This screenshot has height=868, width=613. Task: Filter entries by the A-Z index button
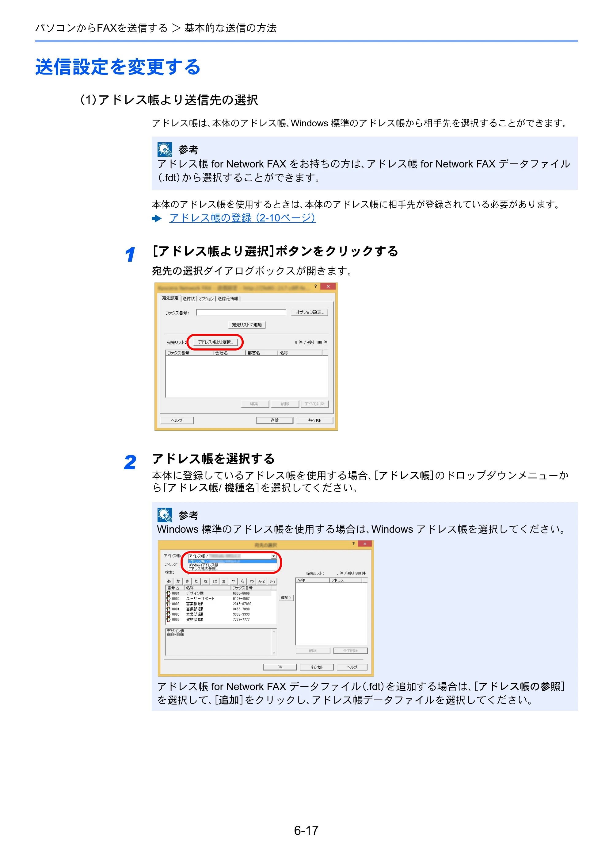click(262, 582)
